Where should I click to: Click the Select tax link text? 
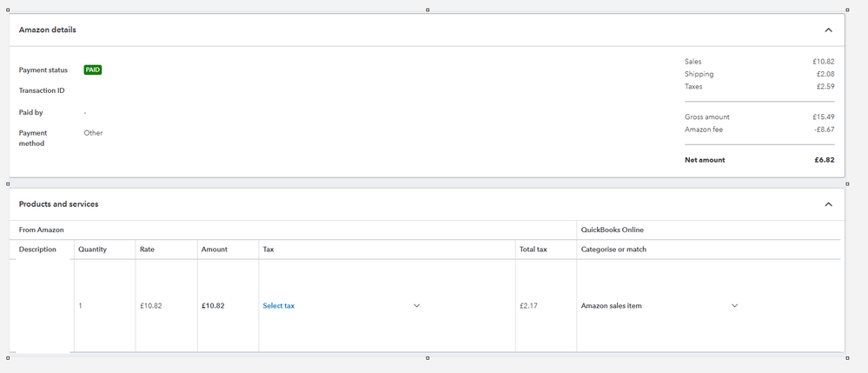(278, 306)
